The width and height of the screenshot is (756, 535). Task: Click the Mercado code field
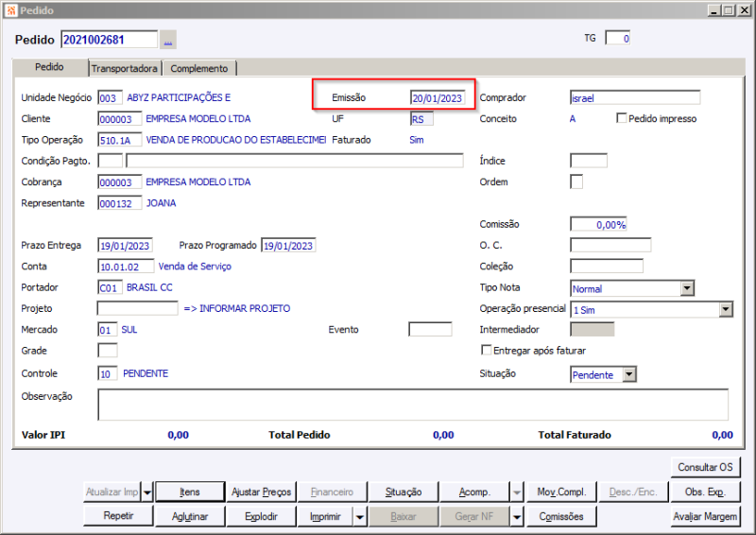tap(108, 330)
